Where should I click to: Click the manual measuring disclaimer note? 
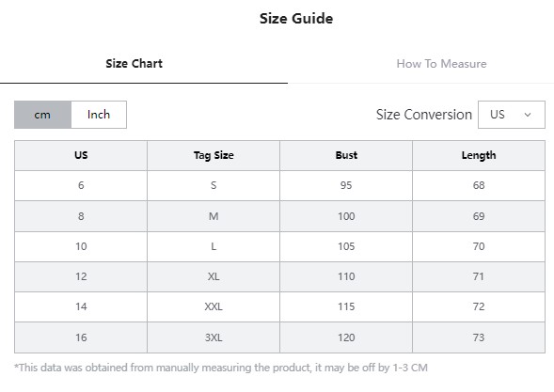pos(221,368)
